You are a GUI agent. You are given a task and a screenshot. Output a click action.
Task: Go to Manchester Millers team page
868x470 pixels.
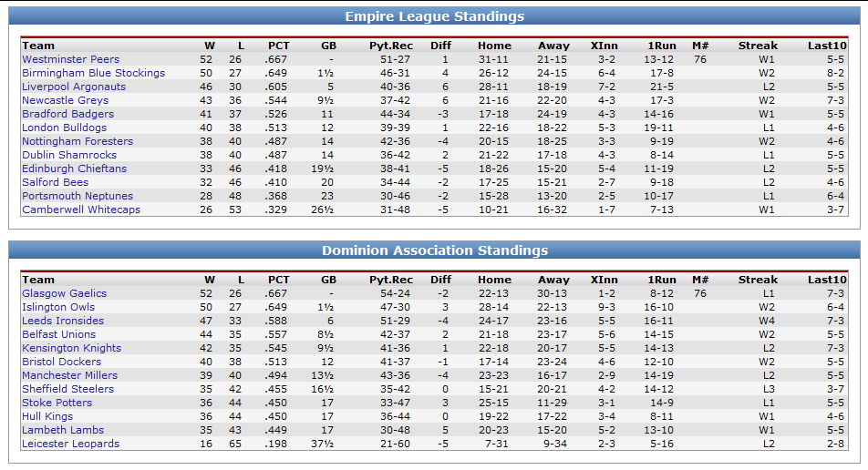pos(69,375)
